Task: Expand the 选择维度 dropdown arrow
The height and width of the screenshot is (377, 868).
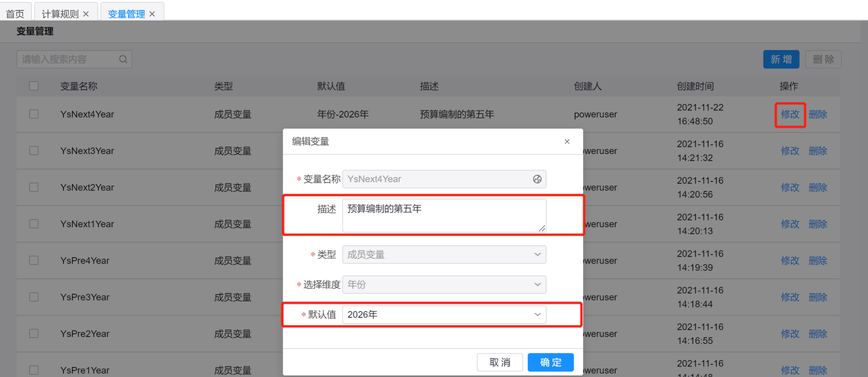Action: coord(537,285)
